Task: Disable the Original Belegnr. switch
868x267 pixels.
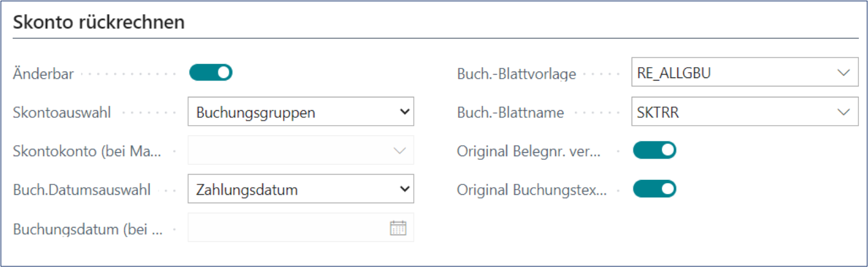Action: click(654, 151)
